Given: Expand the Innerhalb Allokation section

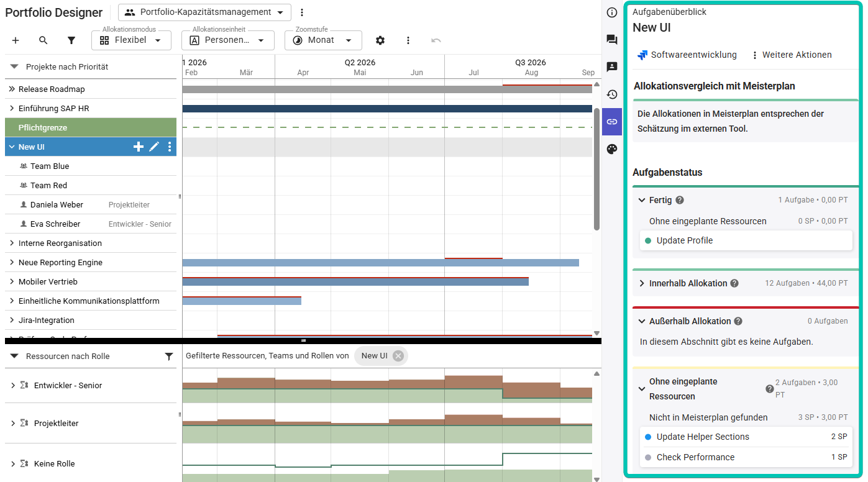Looking at the screenshot, I should 642,283.
